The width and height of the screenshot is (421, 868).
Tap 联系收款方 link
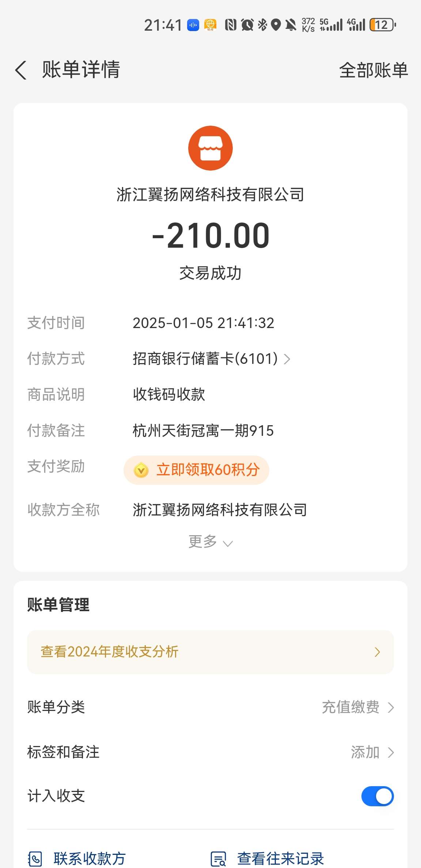coord(90,859)
